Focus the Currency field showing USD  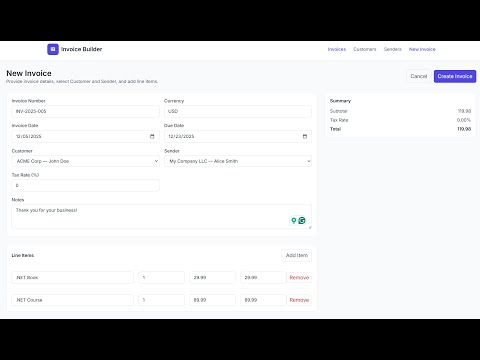[x=238, y=111]
